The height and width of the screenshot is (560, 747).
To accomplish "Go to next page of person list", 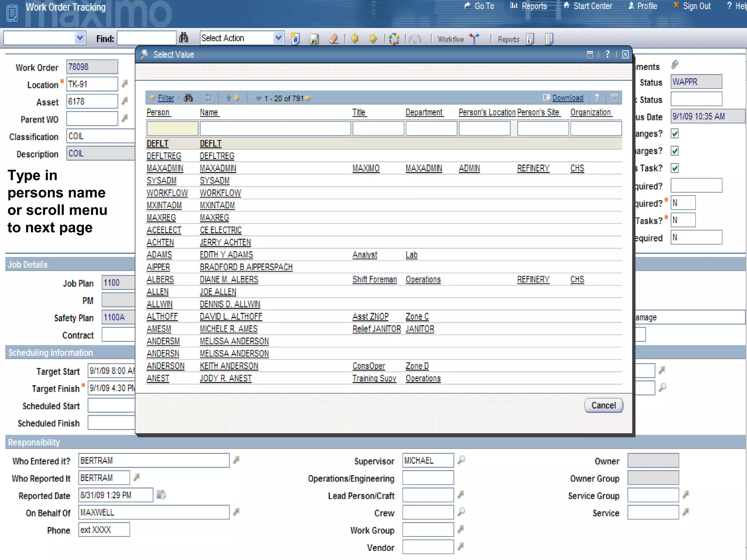I will [x=308, y=98].
